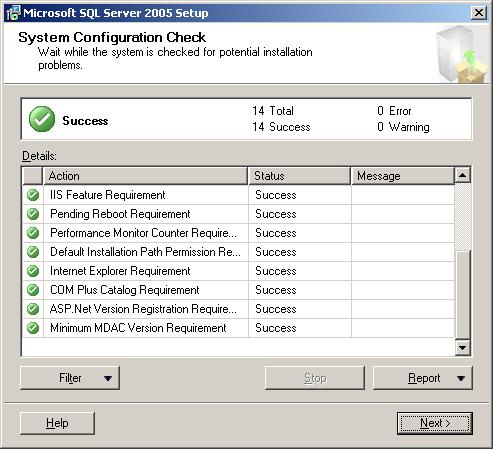493x449 pixels.
Task: Select the Internet Explorer Requirement row
Action: click(x=238, y=271)
